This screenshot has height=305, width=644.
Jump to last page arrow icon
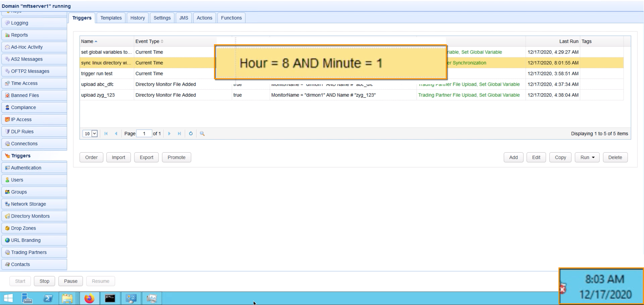coord(179,134)
